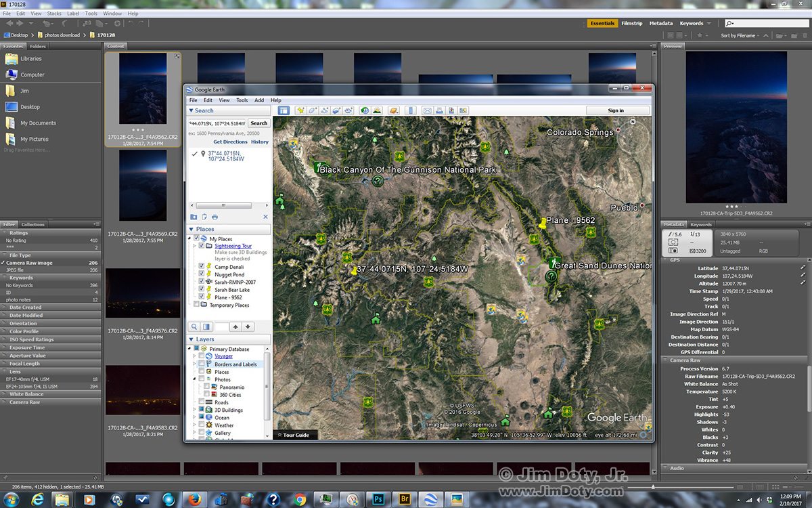Image resolution: width=812 pixels, height=508 pixels.
Task: Collapse the Photos layer tree arrow
Action: (196, 379)
